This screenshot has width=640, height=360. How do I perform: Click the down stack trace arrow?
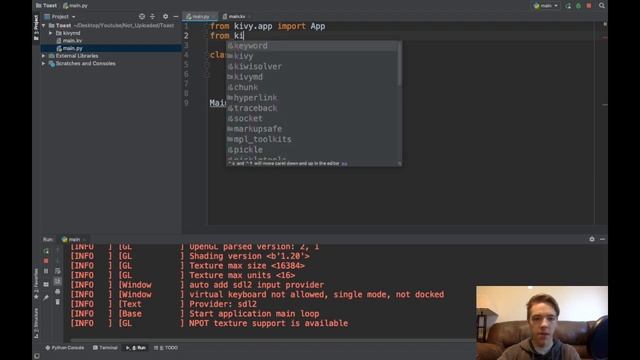[58, 261]
